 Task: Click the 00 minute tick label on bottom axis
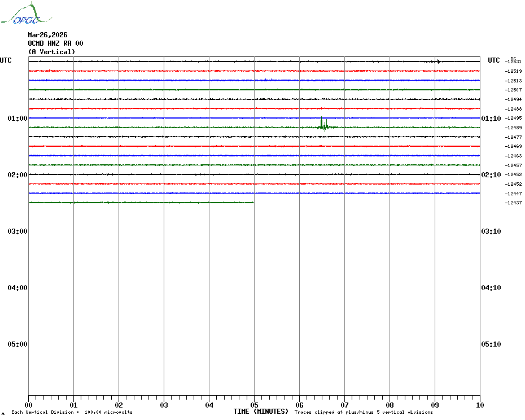28,405
